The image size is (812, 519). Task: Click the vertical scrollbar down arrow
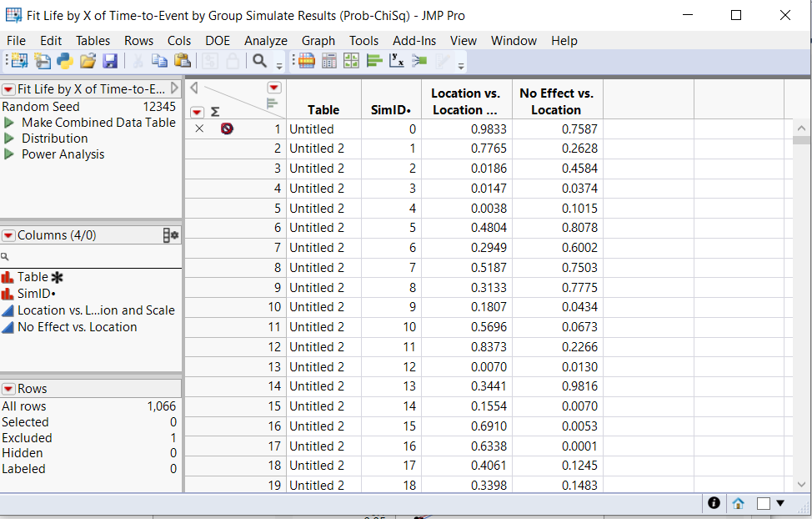[801, 484]
